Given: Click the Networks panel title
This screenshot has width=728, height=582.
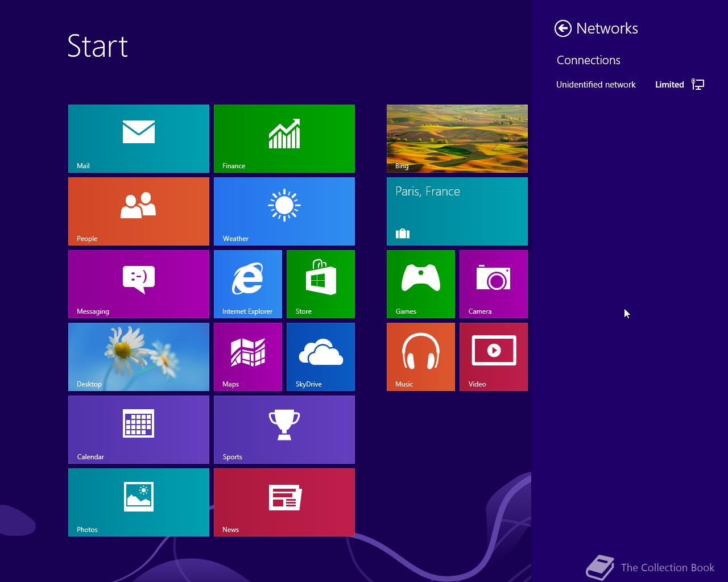Looking at the screenshot, I should coord(607,28).
